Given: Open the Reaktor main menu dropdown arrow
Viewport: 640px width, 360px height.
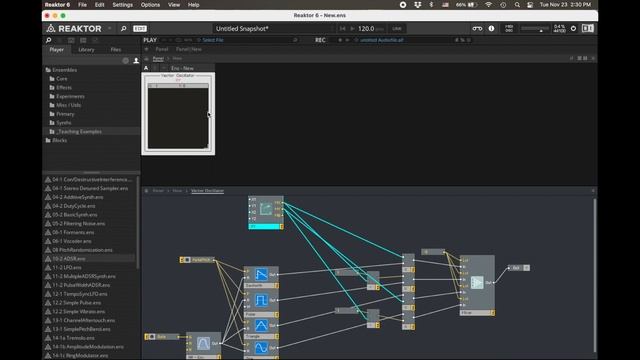Looking at the screenshot, I should coord(109,29).
